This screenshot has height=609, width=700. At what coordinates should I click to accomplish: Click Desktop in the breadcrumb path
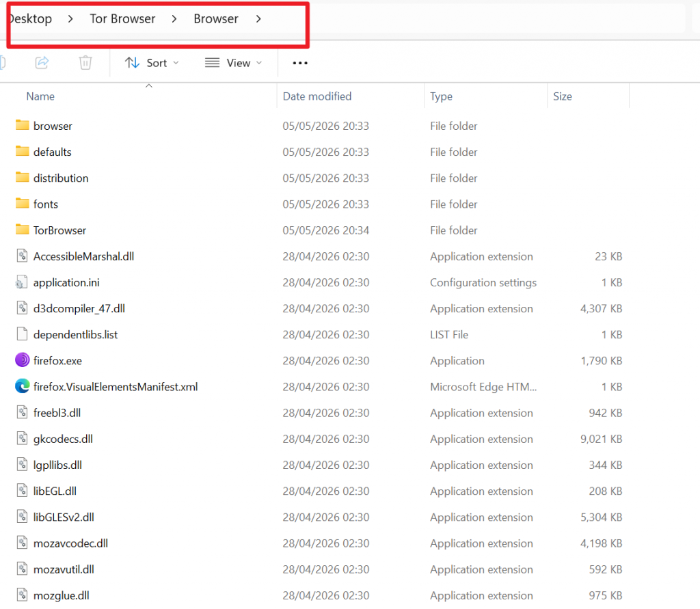pyautogui.click(x=30, y=18)
